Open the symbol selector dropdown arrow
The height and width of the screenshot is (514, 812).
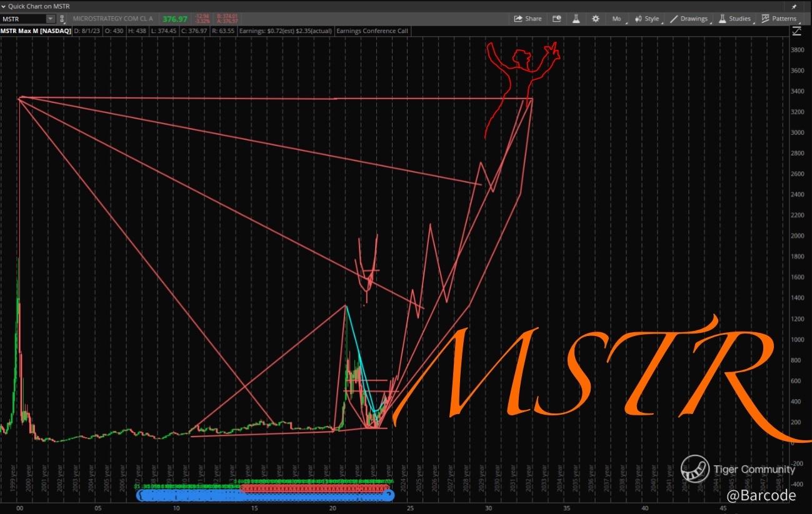click(51, 19)
